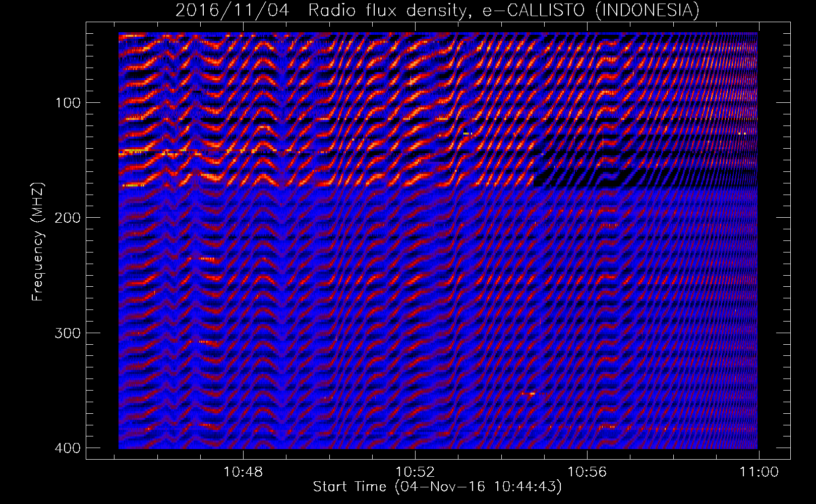816x504 pixels.
Task: Click the 300 frequency tick label
Action: [68, 333]
